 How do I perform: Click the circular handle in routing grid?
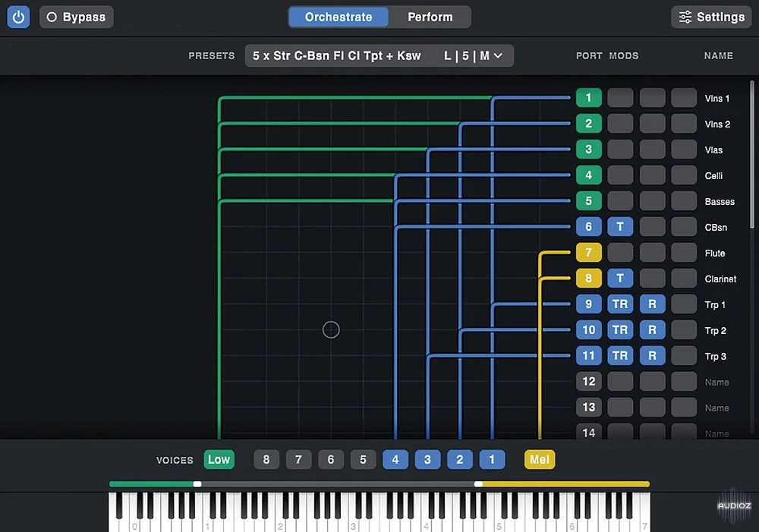pos(331,329)
